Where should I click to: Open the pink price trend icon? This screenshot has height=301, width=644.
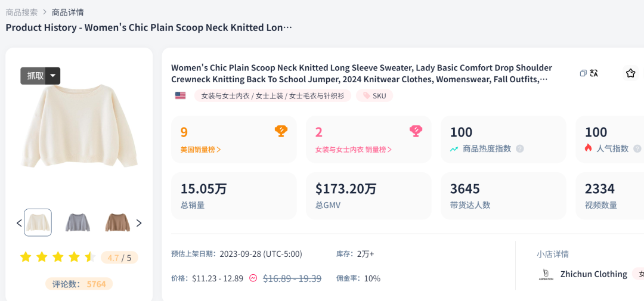point(253,278)
